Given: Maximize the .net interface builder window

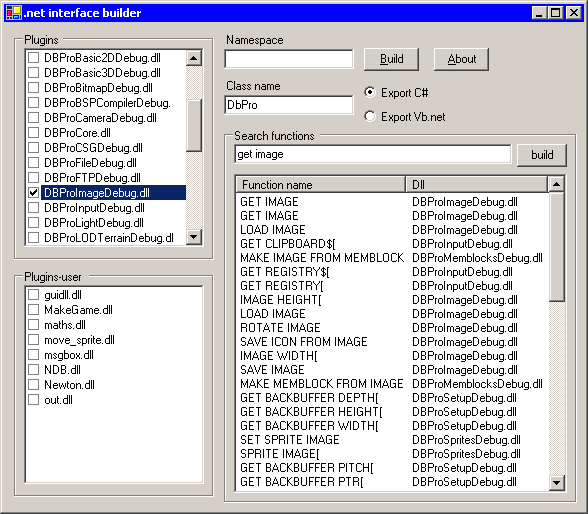Looking at the screenshot, I should pos(555,13).
